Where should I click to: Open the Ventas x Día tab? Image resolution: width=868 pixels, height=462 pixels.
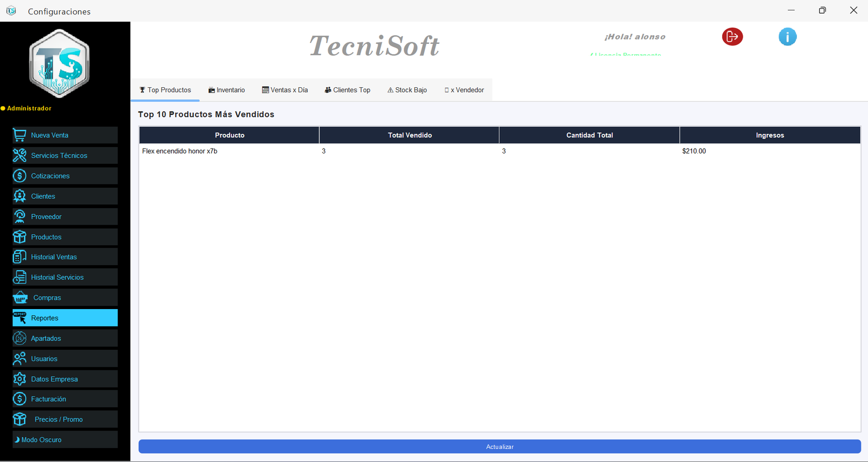pos(285,90)
